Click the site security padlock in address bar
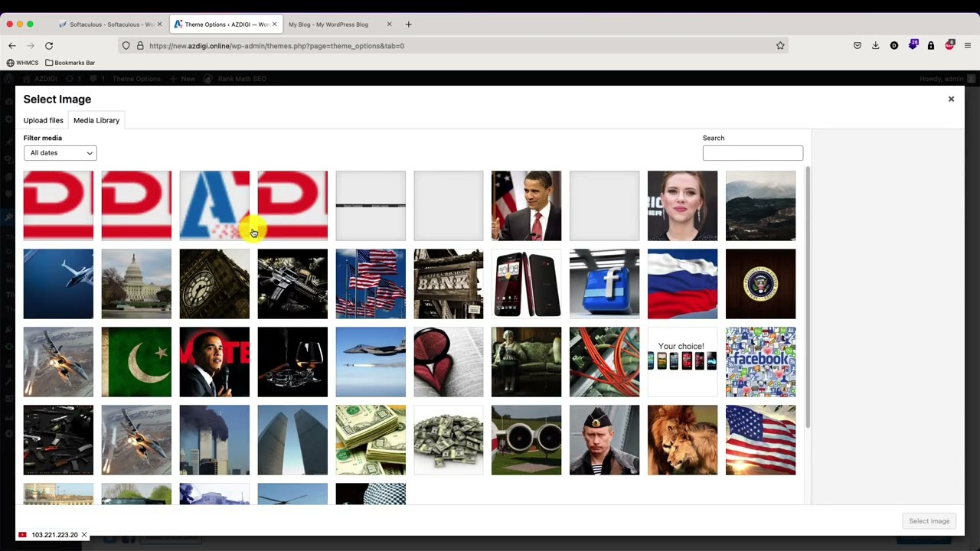980x551 pixels. pos(140,46)
